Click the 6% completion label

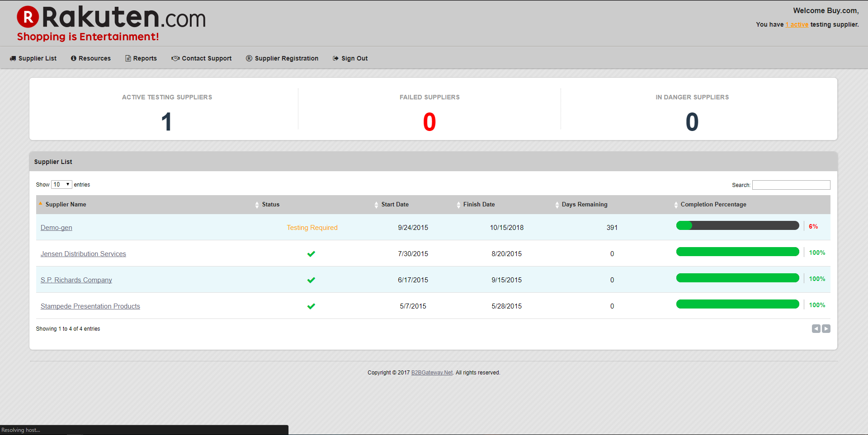point(813,226)
